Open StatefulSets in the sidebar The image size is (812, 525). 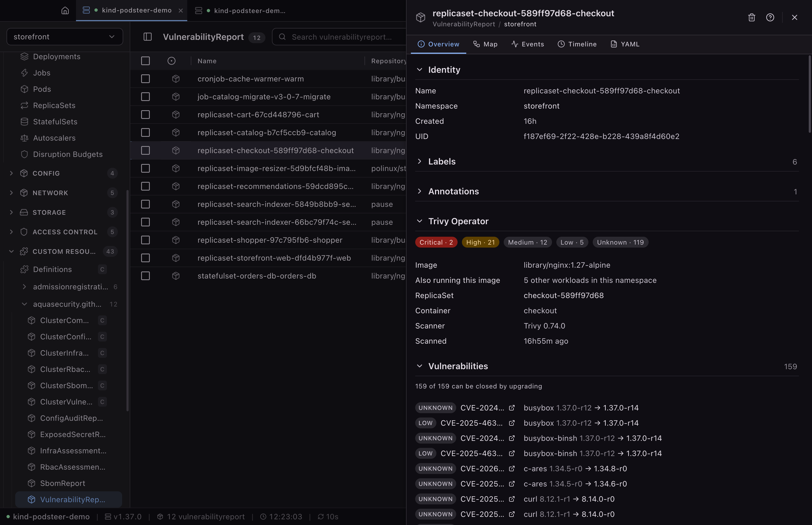pos(55,122)
